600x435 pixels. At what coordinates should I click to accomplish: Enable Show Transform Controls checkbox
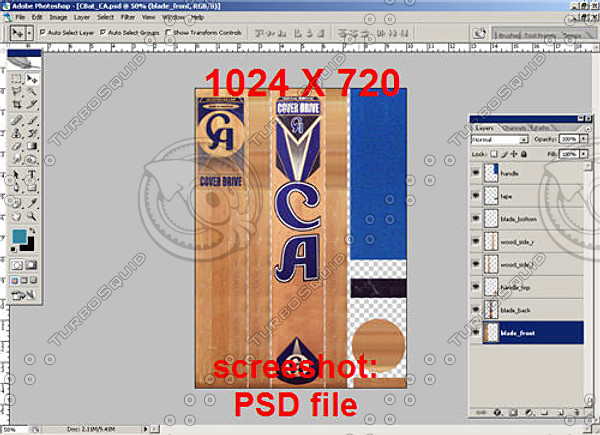[x=168, y=33]
